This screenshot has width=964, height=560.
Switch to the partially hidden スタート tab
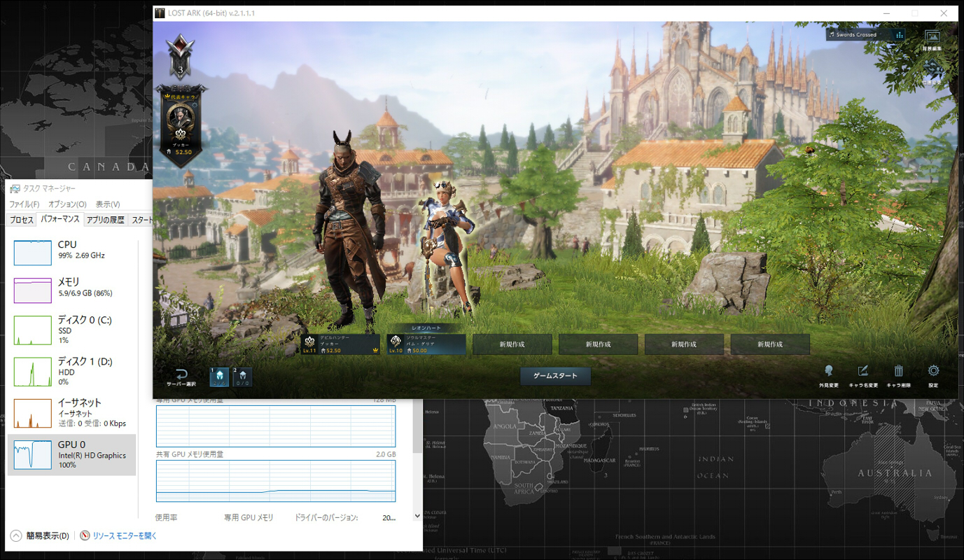coord(141,220)
